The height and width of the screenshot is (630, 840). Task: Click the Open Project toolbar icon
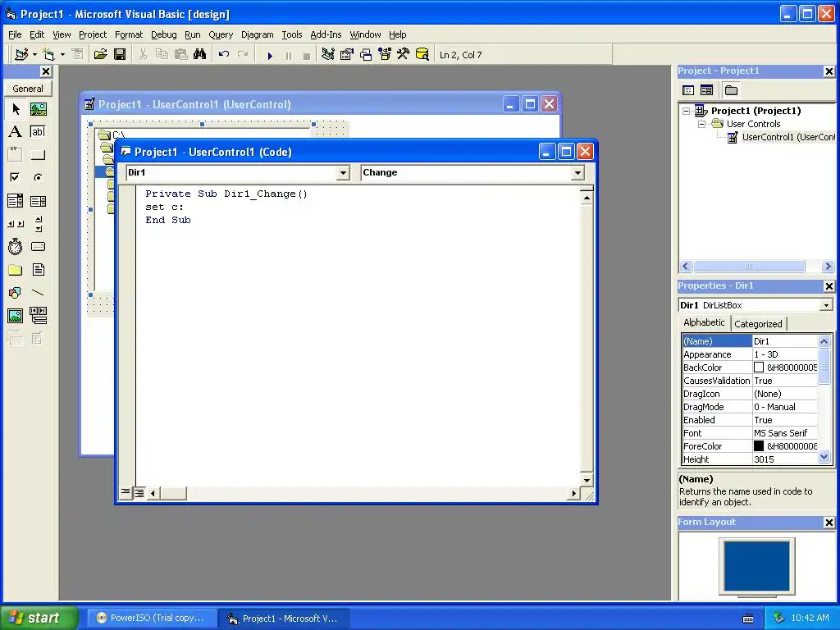[x=100, y=55]
